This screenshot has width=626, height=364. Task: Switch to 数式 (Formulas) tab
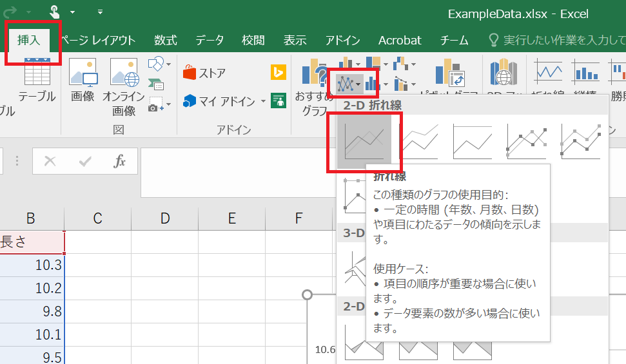click(x=166, y=40)
